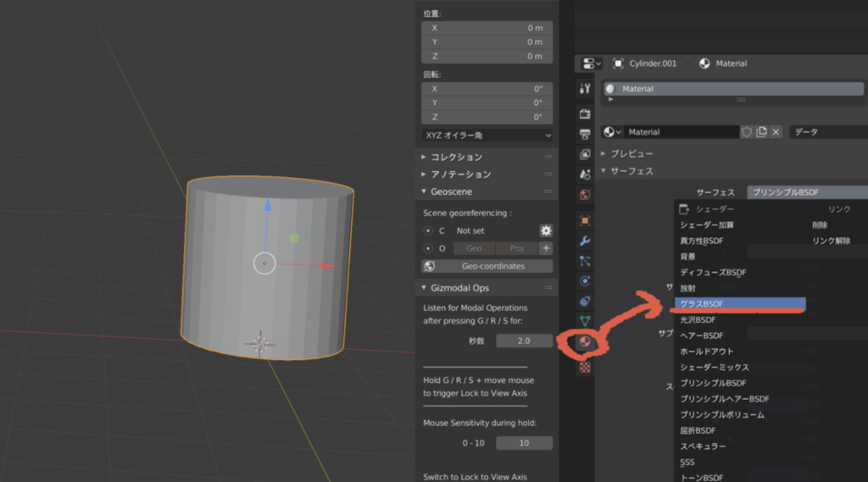The width and height of the screenshot is (868, 482).
Task: Open the Material properties tab icon
Action: pyautogui.click(x=584, y=342)
